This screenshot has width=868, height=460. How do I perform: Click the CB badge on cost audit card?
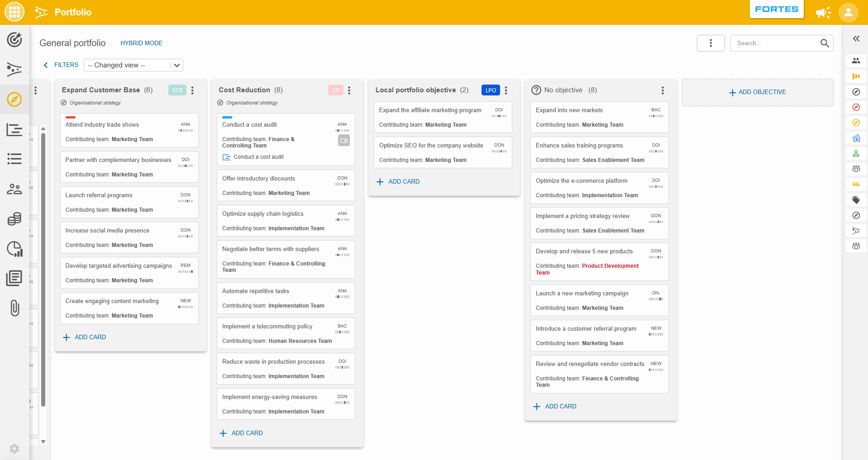344,141
